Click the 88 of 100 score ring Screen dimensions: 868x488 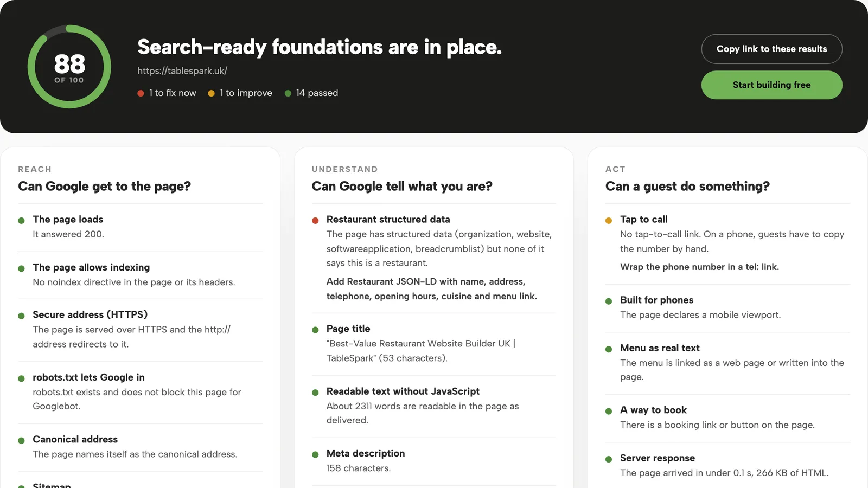click(69, 67)
